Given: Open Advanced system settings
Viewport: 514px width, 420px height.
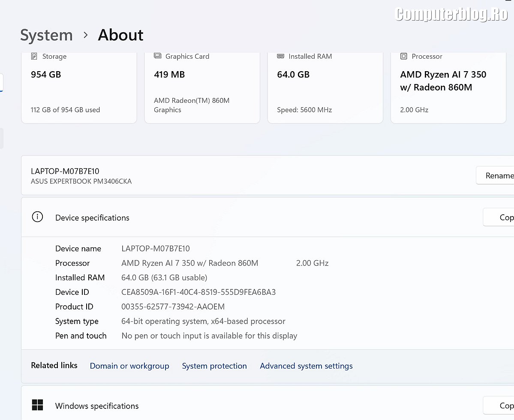Looking at the screenshot, I should pyautogui.click(x=306, y=366).
